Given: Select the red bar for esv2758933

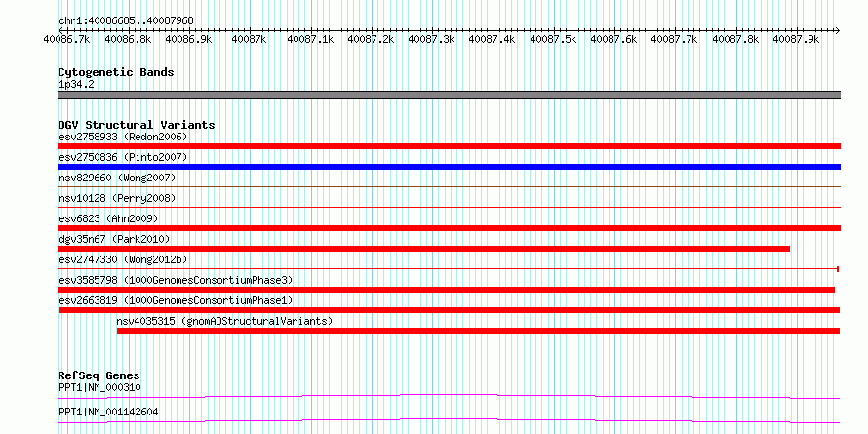Looking at the screenshot, I should click(449, 146).
